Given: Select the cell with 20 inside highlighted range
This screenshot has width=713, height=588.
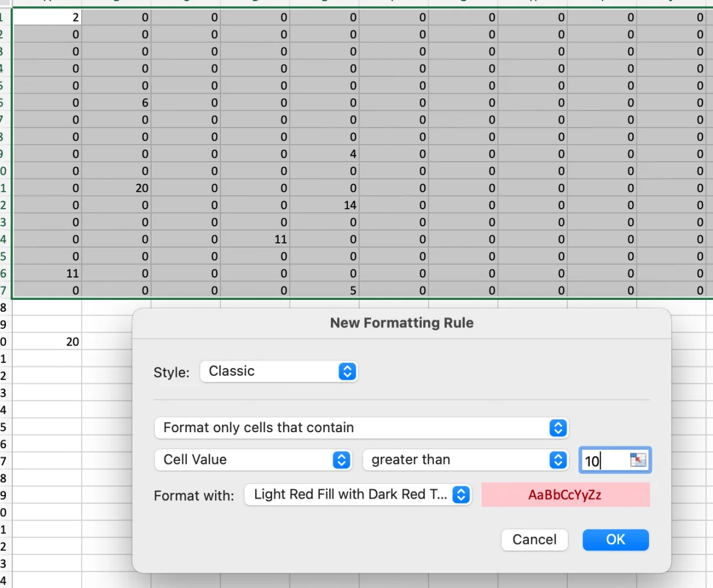Looking at the screenshot, I should click(116, 188).
